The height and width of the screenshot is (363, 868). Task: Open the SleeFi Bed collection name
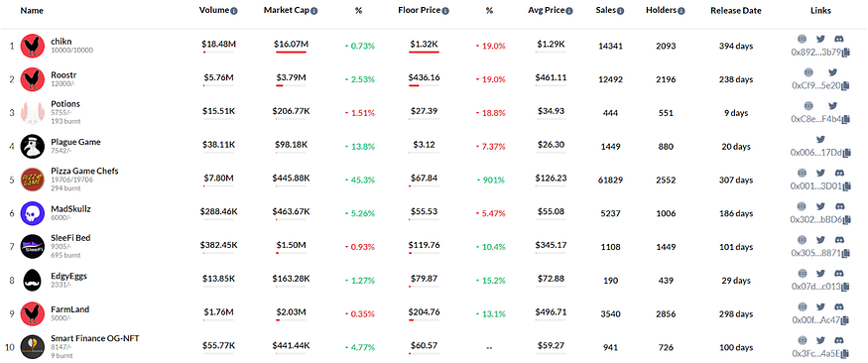pos(70,237)
